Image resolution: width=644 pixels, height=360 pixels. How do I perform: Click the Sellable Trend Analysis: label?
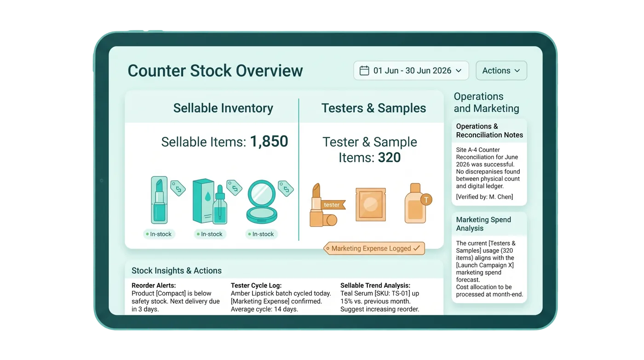[x=375, y=285]
